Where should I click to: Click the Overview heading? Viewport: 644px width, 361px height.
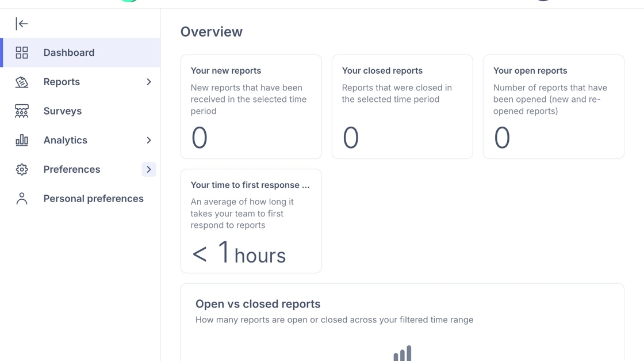click(x=212, y=32)
